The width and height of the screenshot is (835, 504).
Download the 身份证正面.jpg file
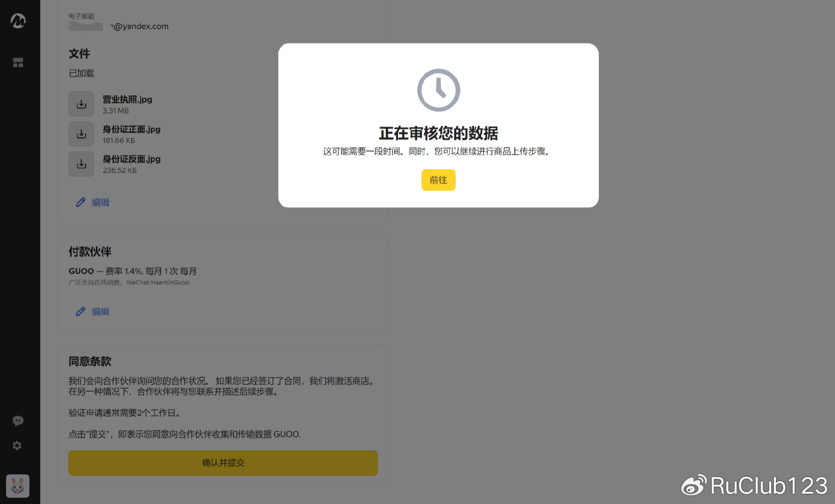coord(81,134)
